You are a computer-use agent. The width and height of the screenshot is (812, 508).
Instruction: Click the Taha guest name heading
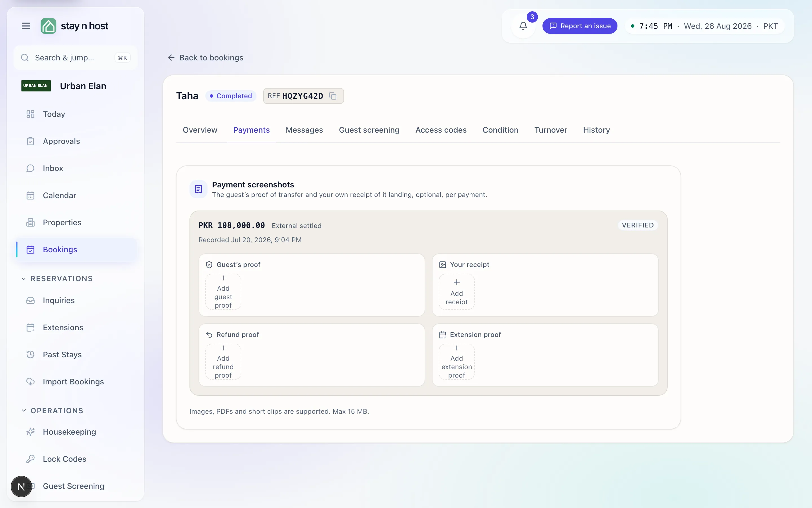187,96
